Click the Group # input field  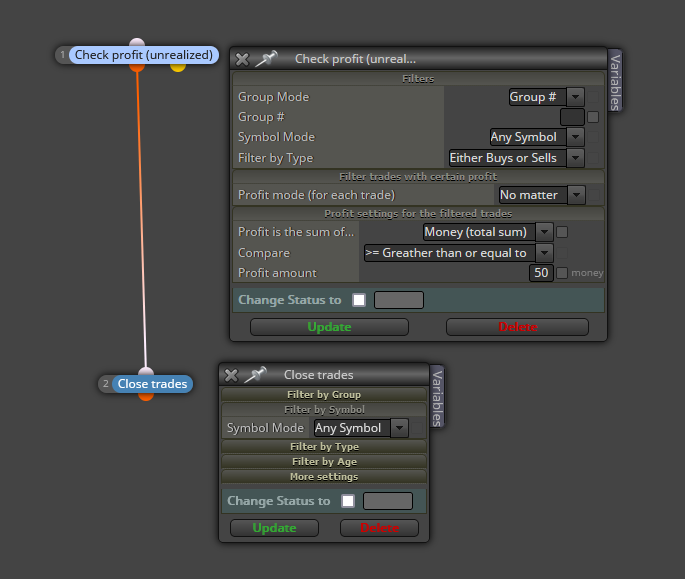coord(572,117)
